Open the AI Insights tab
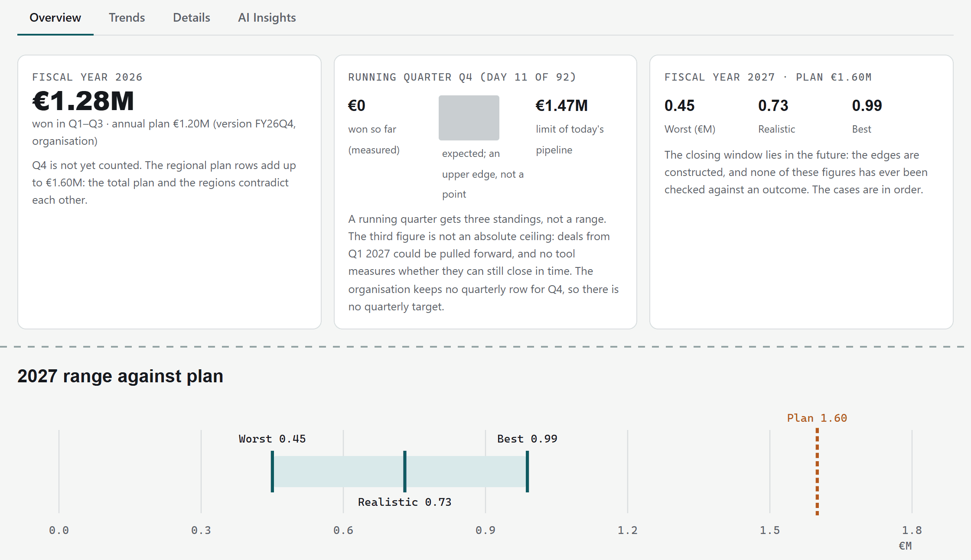Image resolution: width=971 pixels, height=560 pixels. 267,18
